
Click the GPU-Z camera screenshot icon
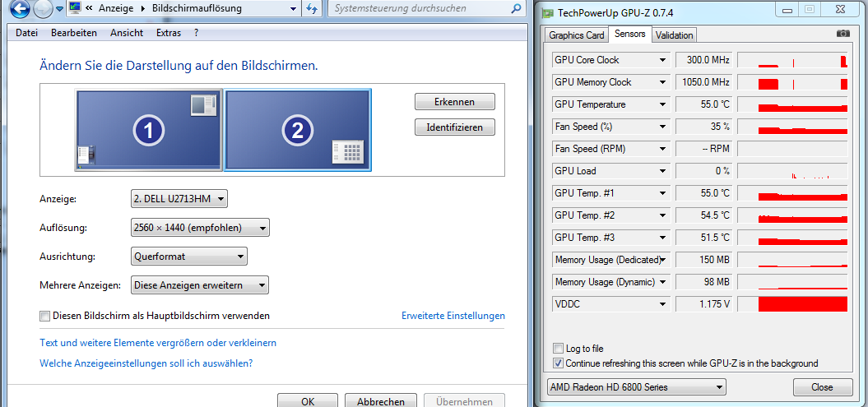[842, 34]
